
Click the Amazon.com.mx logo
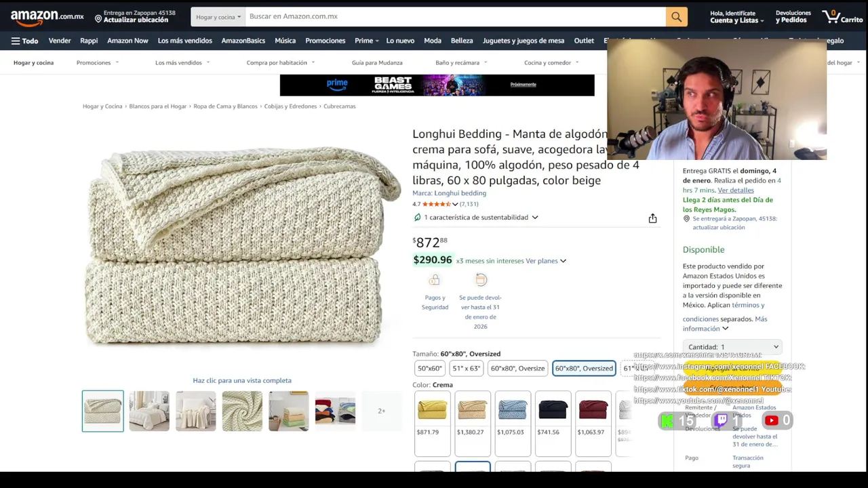[47, 16]
